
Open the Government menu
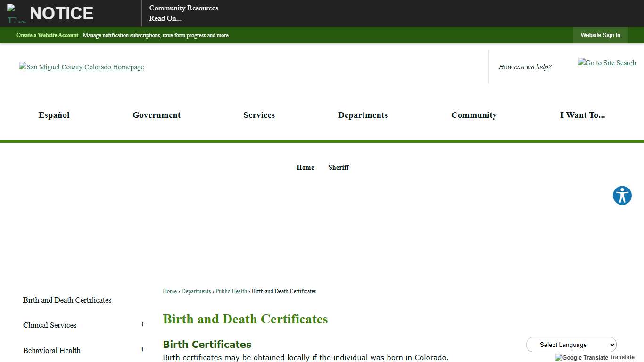(157, 115)
